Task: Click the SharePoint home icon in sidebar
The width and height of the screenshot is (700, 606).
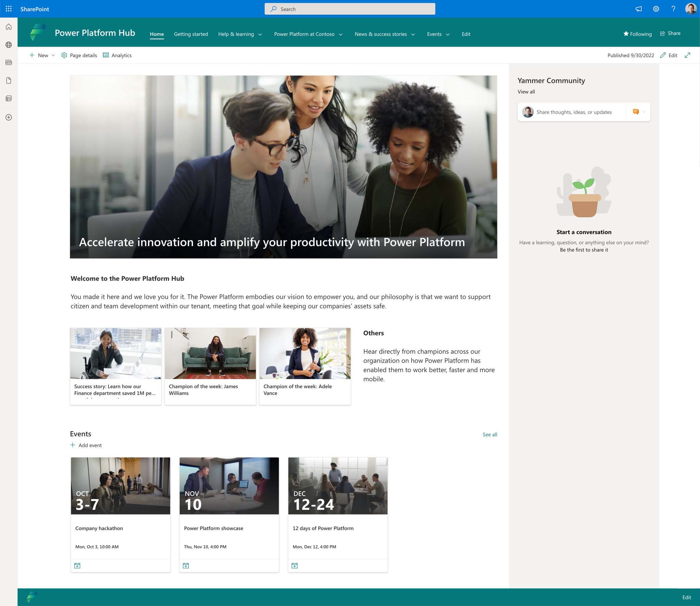Action: [9, 27]
